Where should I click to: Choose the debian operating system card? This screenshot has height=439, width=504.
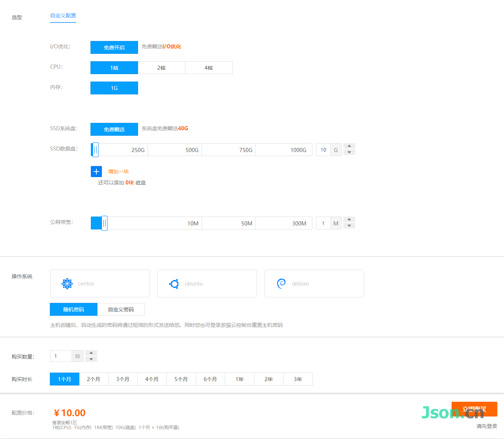tap(314, 283)
